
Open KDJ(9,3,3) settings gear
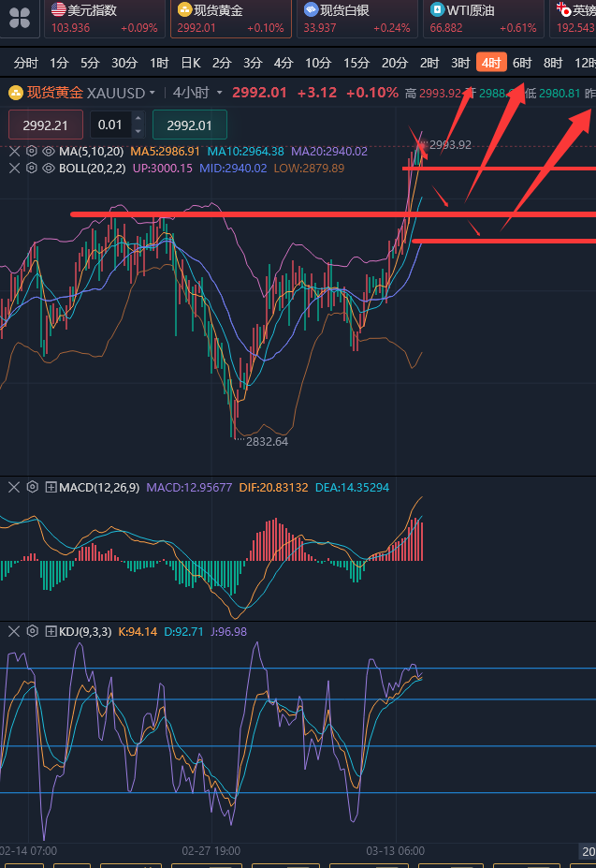point(33,631)
